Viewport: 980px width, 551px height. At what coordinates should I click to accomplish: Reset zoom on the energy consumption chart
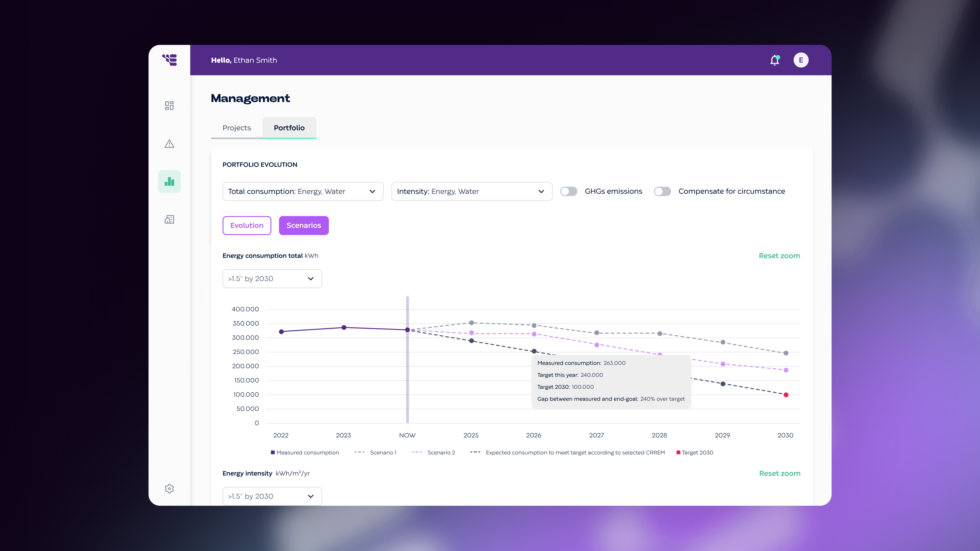point(779,256)
